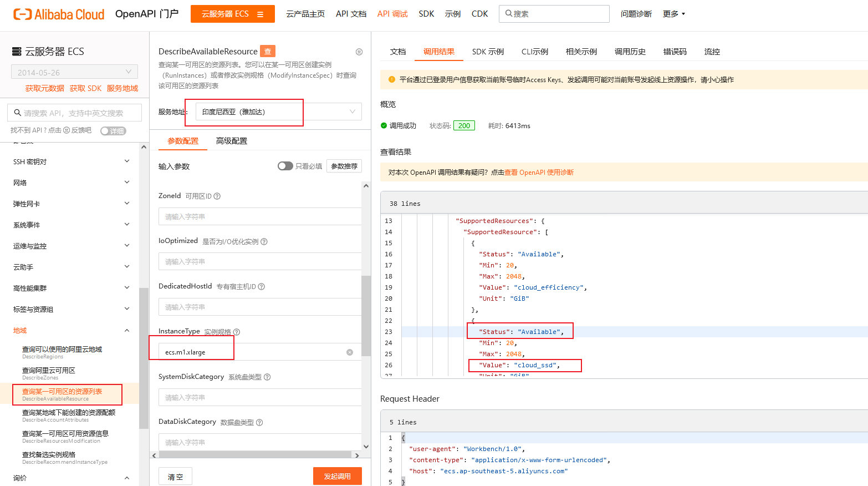The width and height of the screenshot is (868, 486).
Task: Expand the SSH 密钥对 category
Action: pyautogui.click(x=127, y=161)
